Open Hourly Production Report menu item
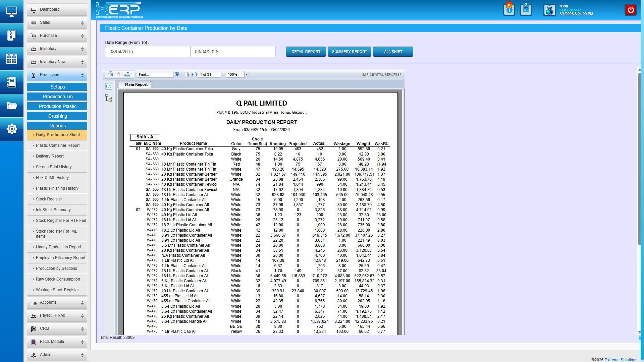This screenshot has height=362, width=644. click(58, 247)
